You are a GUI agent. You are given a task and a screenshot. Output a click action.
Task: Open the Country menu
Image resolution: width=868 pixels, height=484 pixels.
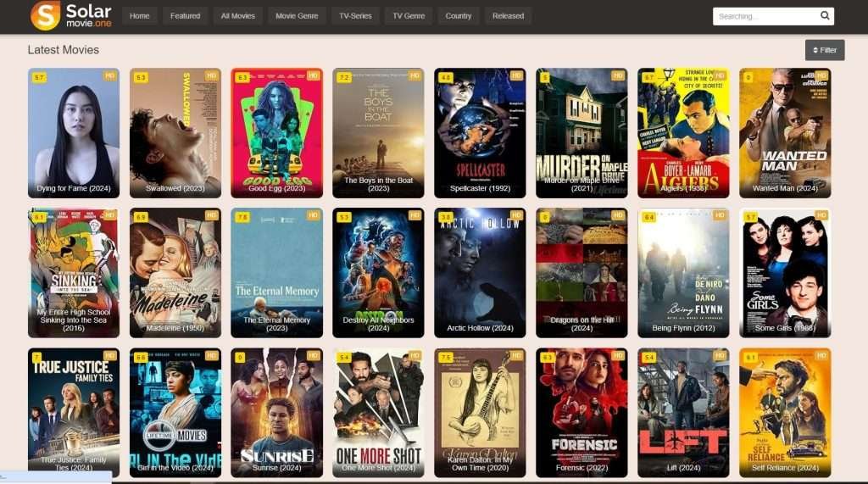pos(459,16)
